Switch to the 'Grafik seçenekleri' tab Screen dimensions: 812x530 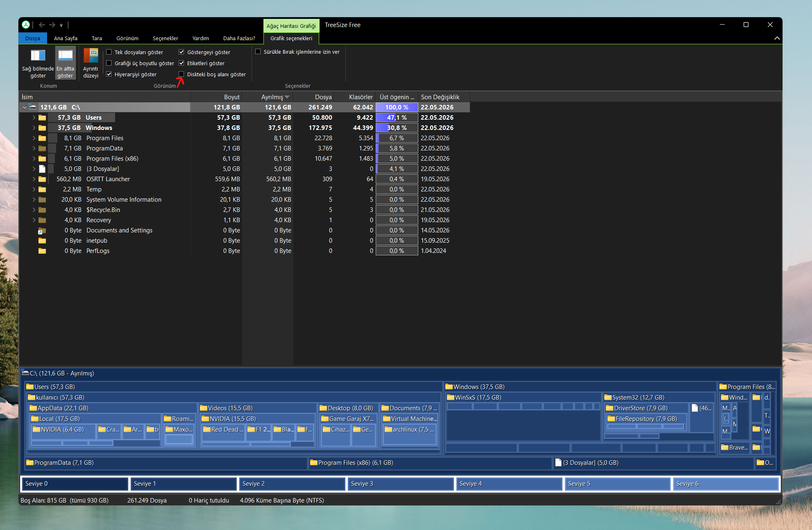coord(291,38)
